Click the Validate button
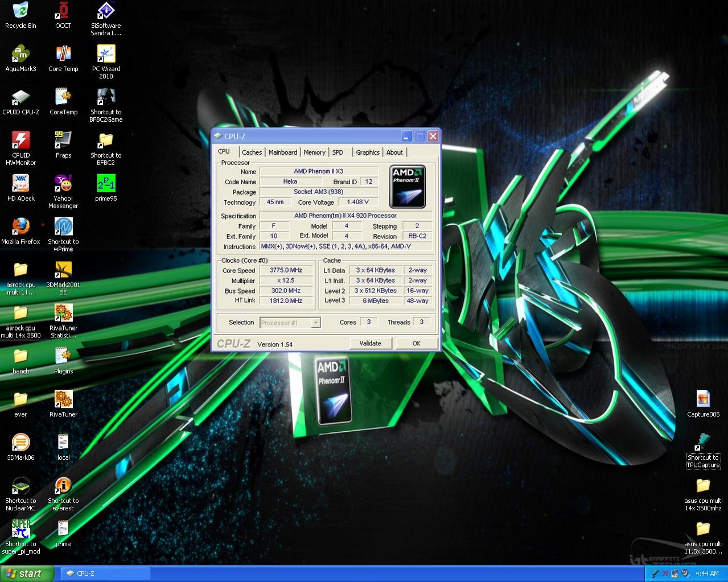 (x=371, y=343)
